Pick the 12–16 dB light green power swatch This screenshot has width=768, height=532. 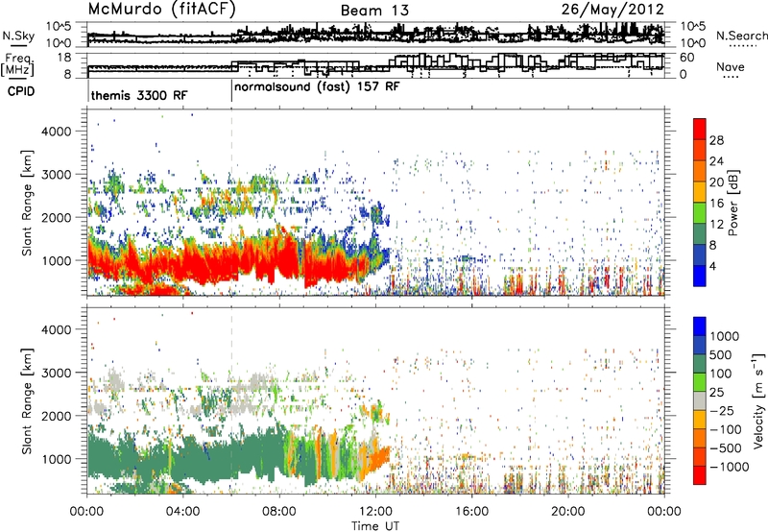[x=700, y=213]
